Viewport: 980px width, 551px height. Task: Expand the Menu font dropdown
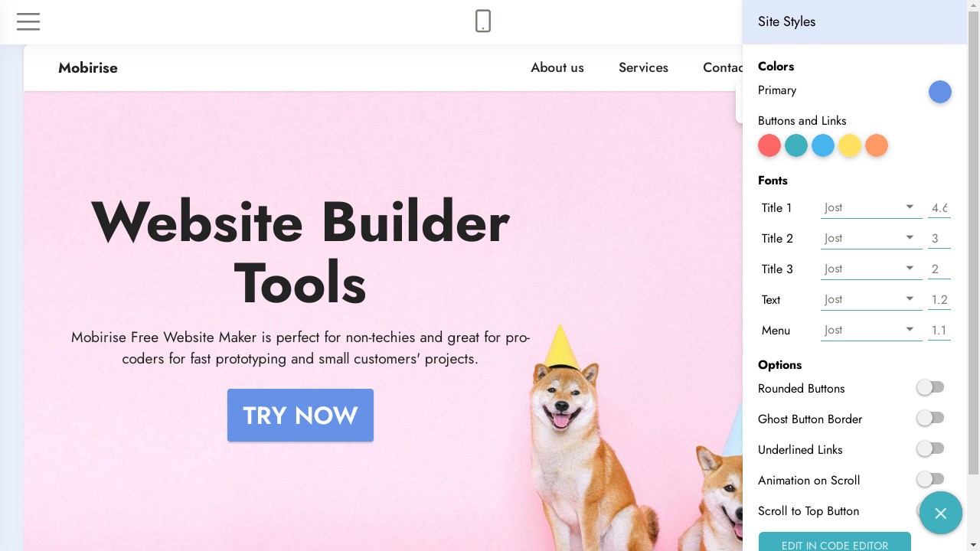[x=871, y=330]
